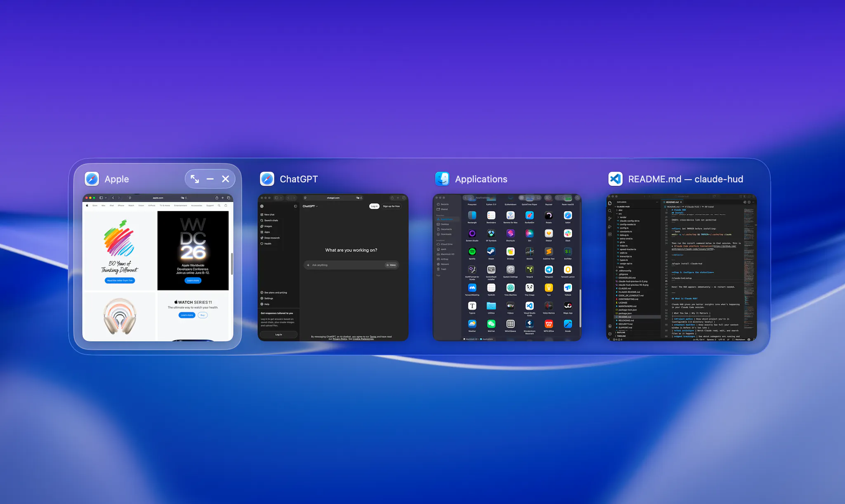Click the Finder icon beside the Applications title
The width and height of the screenshot is (845, 504).
pyautogui.click(x=442, y=179)
